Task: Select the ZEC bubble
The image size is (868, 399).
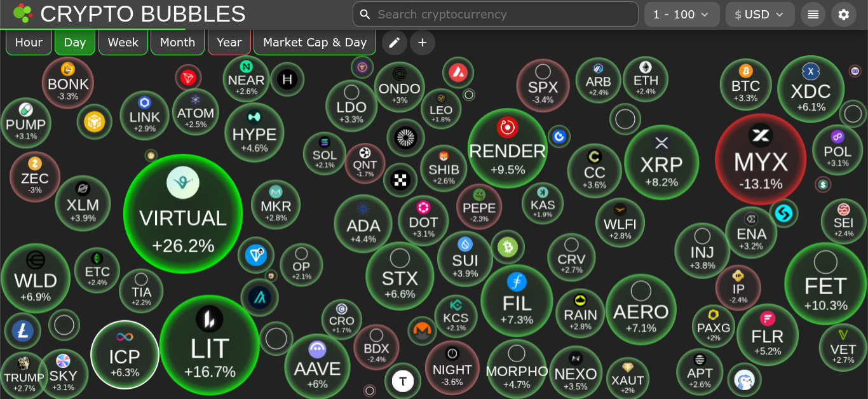Action: click(x=34, y=177)
